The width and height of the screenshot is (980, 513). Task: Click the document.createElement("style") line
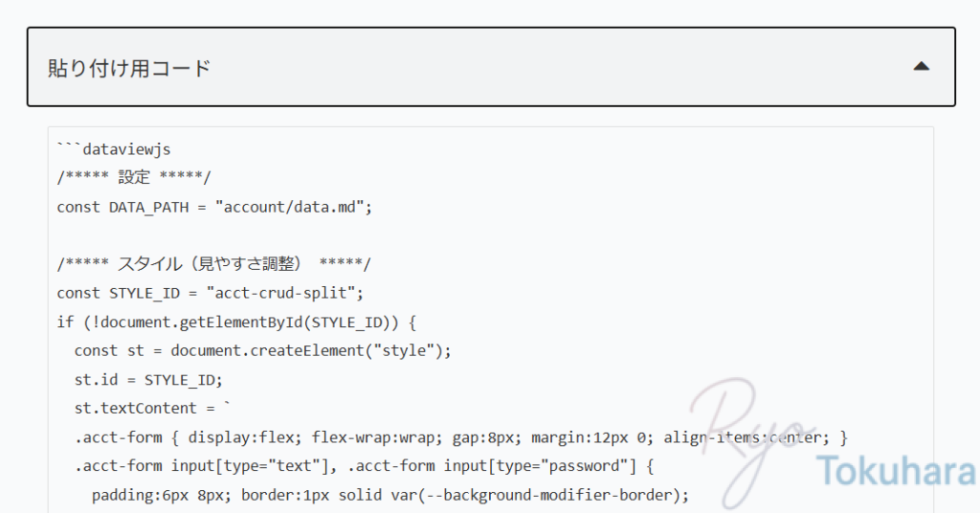(262, 350)
